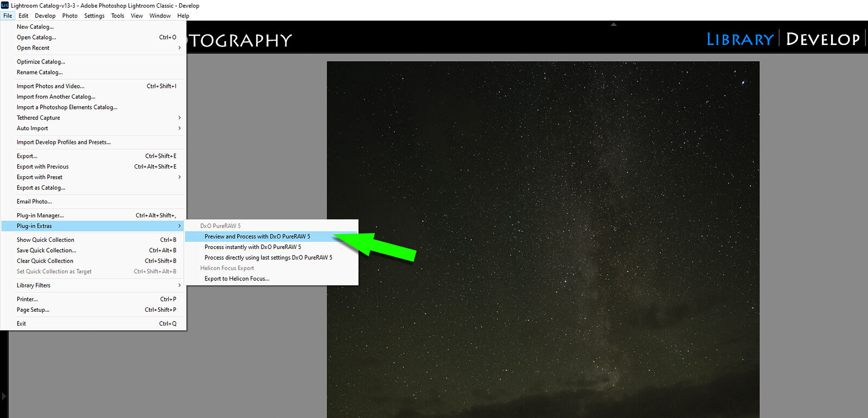Expand the Auto Import submenu

93,128
